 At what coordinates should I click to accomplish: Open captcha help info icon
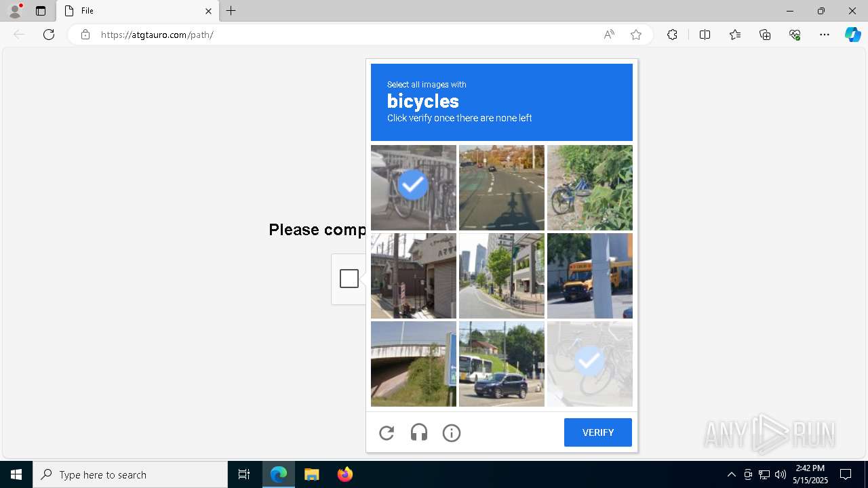click(452, 432)
